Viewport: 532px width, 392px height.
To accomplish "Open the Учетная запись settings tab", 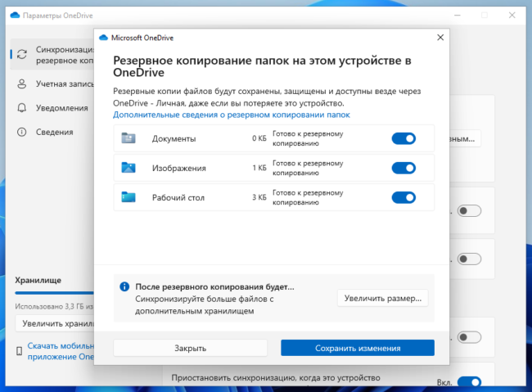I will coord(52,83).
